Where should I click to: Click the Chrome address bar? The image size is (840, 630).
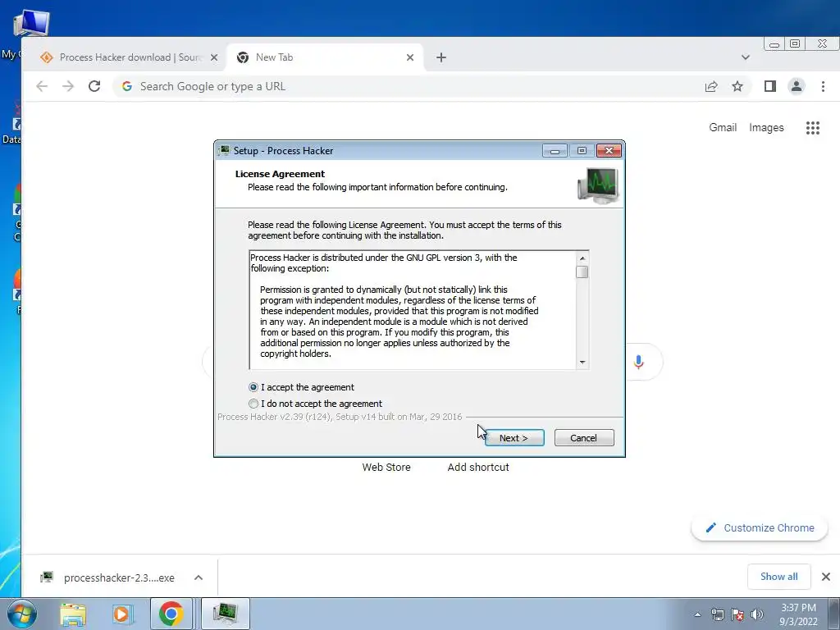pyautogui.click(x=407, y=86)
